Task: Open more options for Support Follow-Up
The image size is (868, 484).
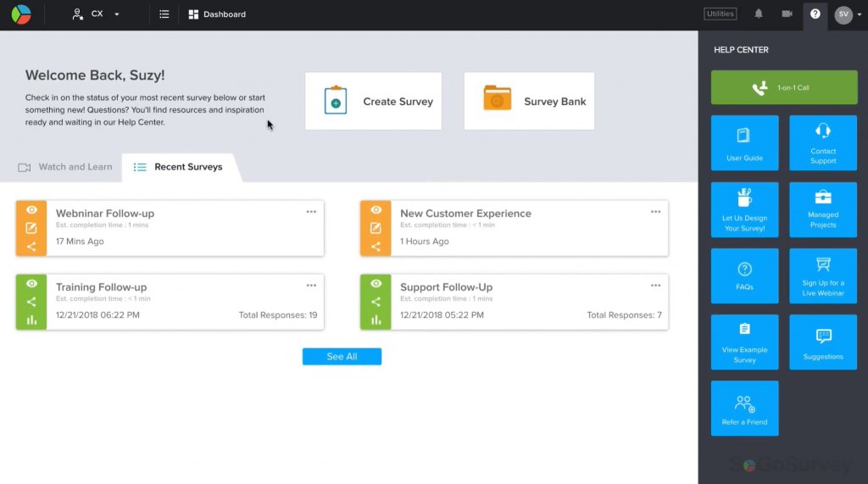Action: pos(655,286)
